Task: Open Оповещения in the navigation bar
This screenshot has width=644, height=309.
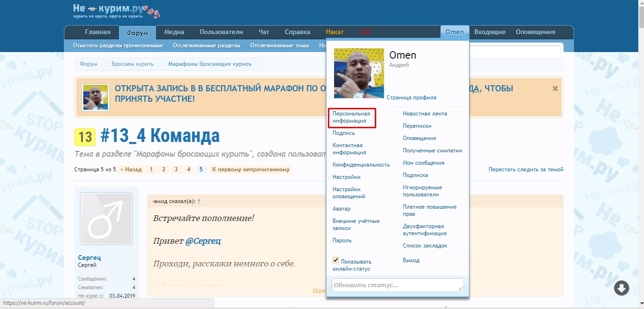Action: coord(535,32)
